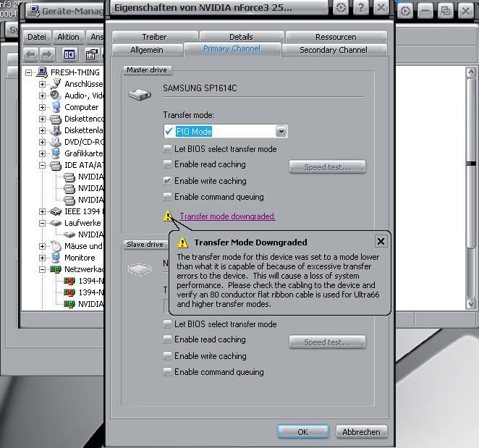
Task: Click the Abbrechen button
Action: [x=361, y=431]
